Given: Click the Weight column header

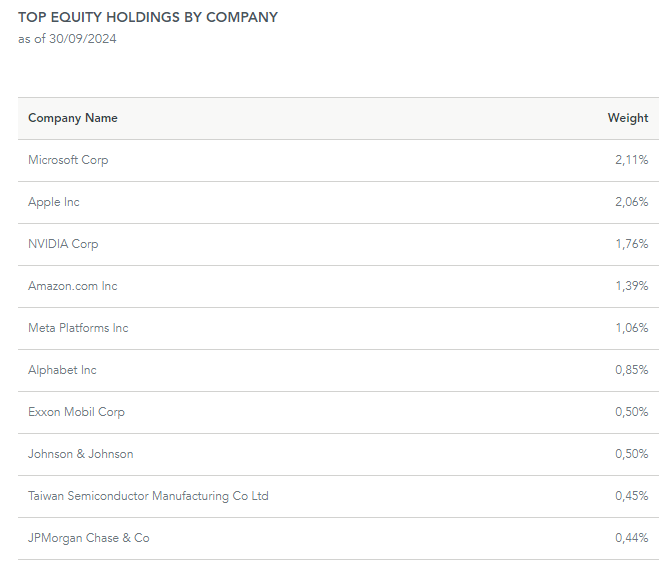Looking at the screenshot, I should [x=627, y=118].
